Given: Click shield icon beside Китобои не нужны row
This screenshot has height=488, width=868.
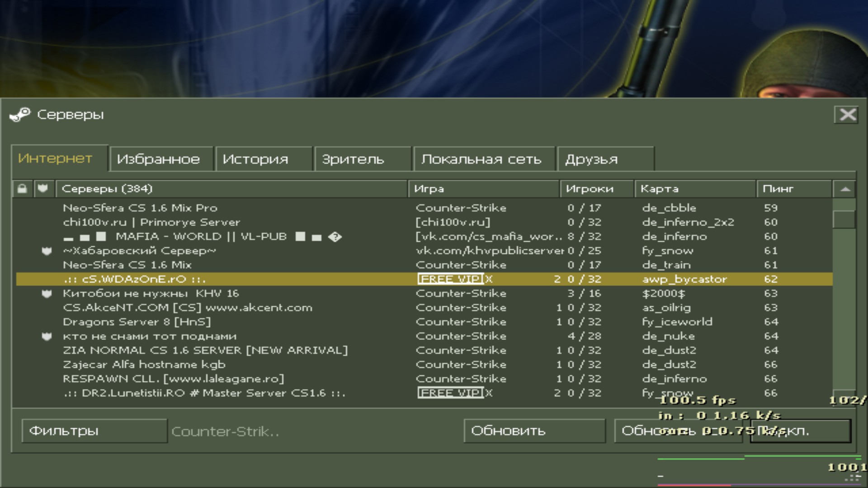Looking at the screenshot, I should click(x=47, y=294).
